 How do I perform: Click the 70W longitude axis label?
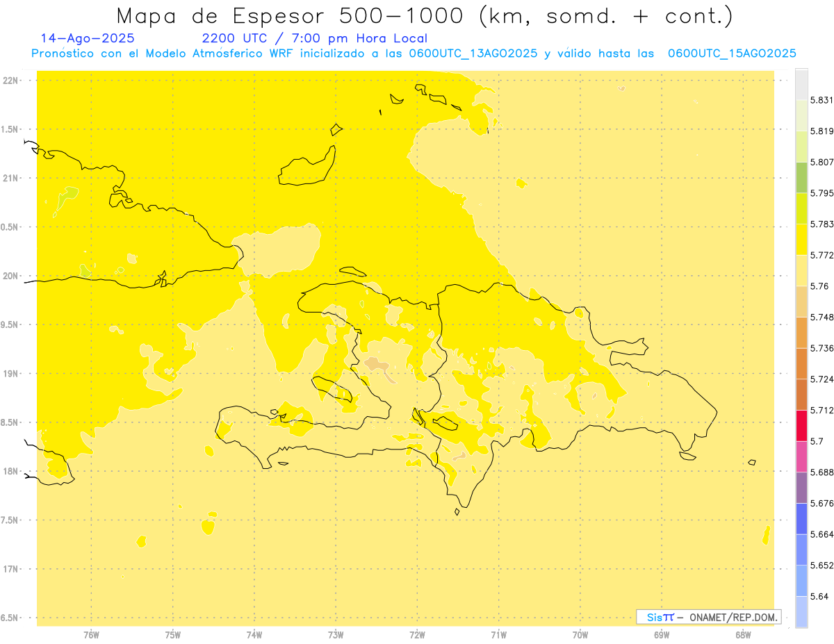click(580, 635)
